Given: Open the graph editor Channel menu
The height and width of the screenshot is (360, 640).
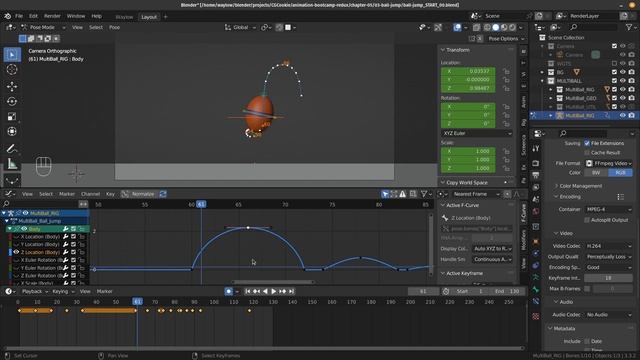Looking at the screenshot, I should 90,194.
